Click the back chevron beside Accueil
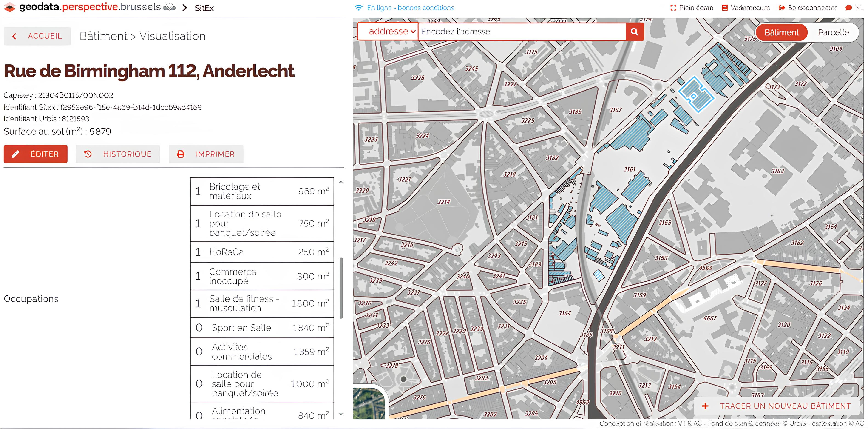868x429 pixels. point(14,36)
